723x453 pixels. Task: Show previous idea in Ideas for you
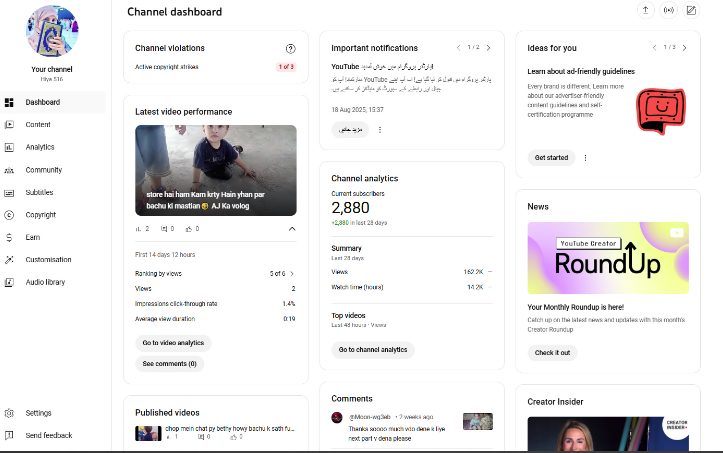point(654,48)
